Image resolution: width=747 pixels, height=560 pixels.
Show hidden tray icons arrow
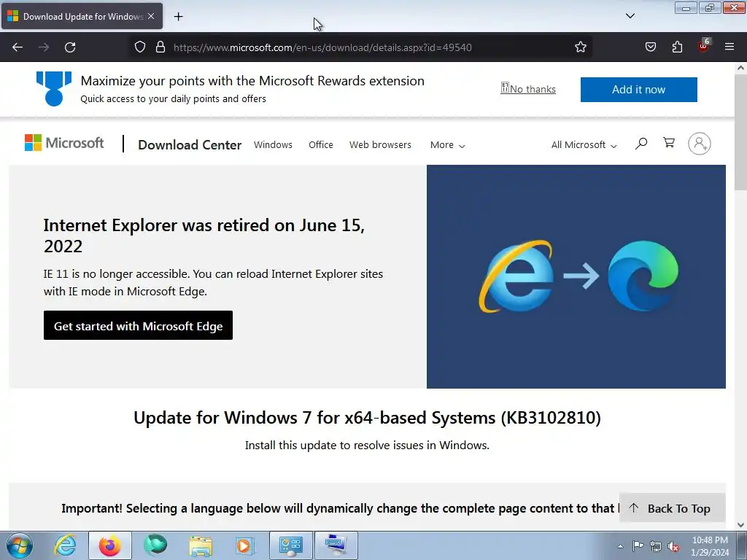tap(620, 546)
